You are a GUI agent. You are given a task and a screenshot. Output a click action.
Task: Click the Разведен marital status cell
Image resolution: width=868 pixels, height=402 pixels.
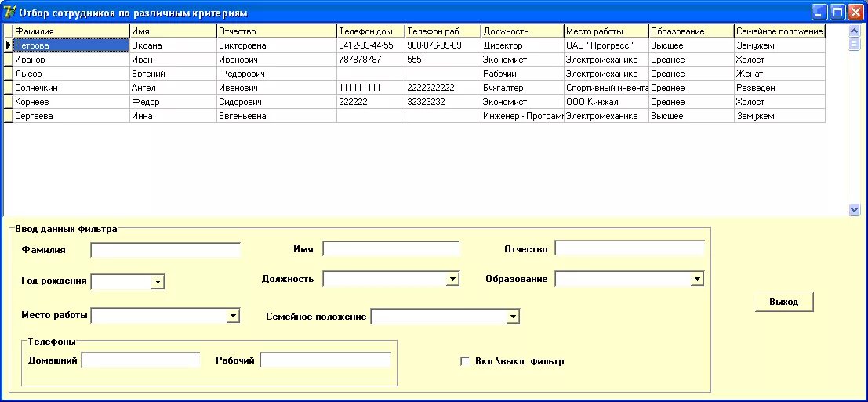[780, 88]
